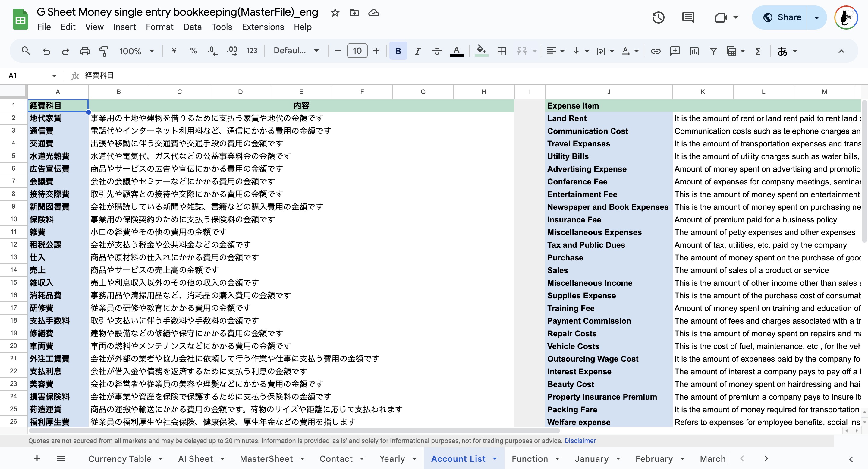This screenshot has height=469, width=868.
Task: Toggle italic formatting
Action: click(417, 51)
